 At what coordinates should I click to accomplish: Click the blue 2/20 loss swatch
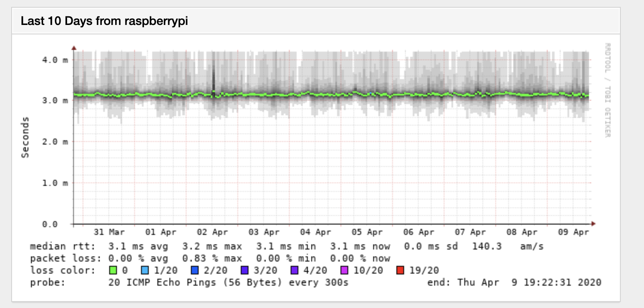point(194,271)
